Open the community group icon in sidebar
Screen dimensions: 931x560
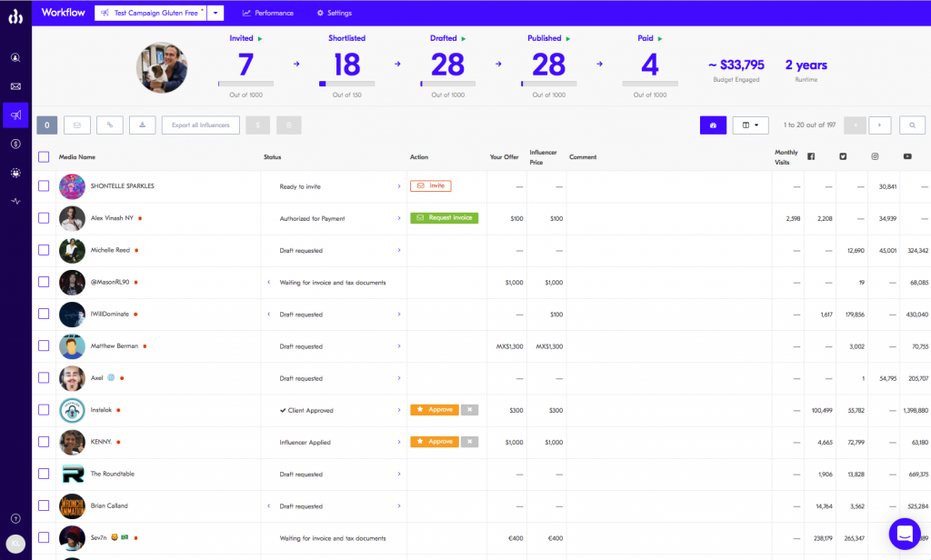(x=15, y=173)
